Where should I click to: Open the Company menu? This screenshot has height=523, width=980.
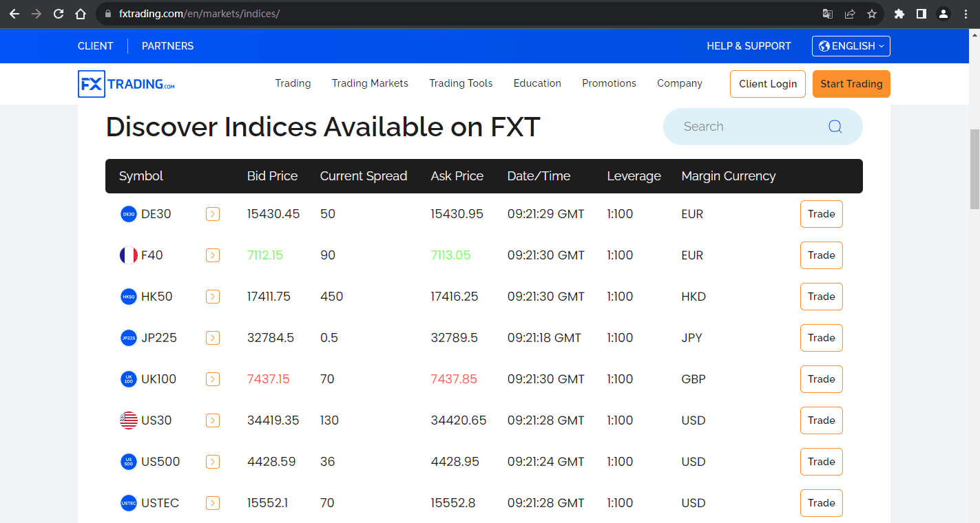[680, 83]
